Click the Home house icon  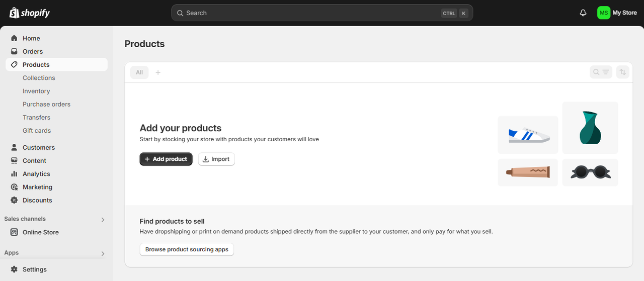pos(14,38)
